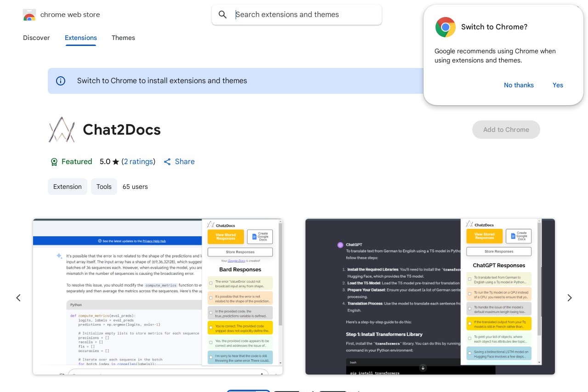Click the Featured badge icon
Screen dimensions: 588x392
click(x=54, y=162)
